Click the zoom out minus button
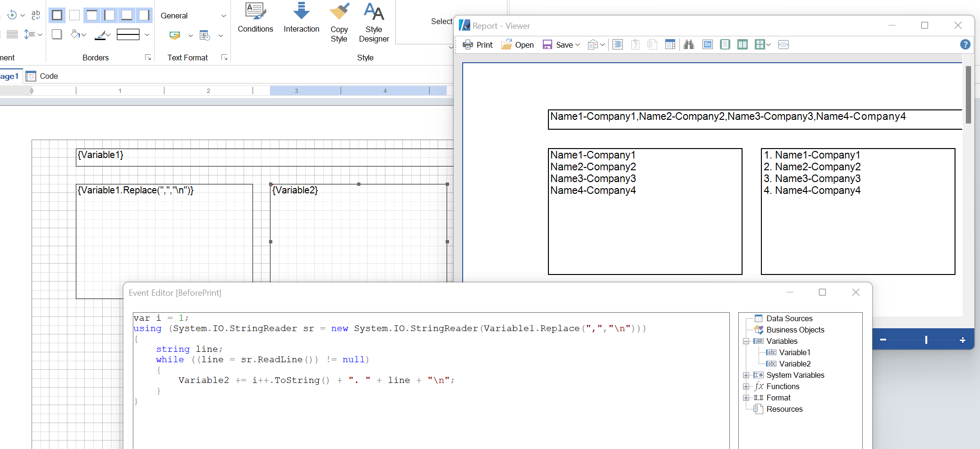980x449 pixels. coord(883,340)
